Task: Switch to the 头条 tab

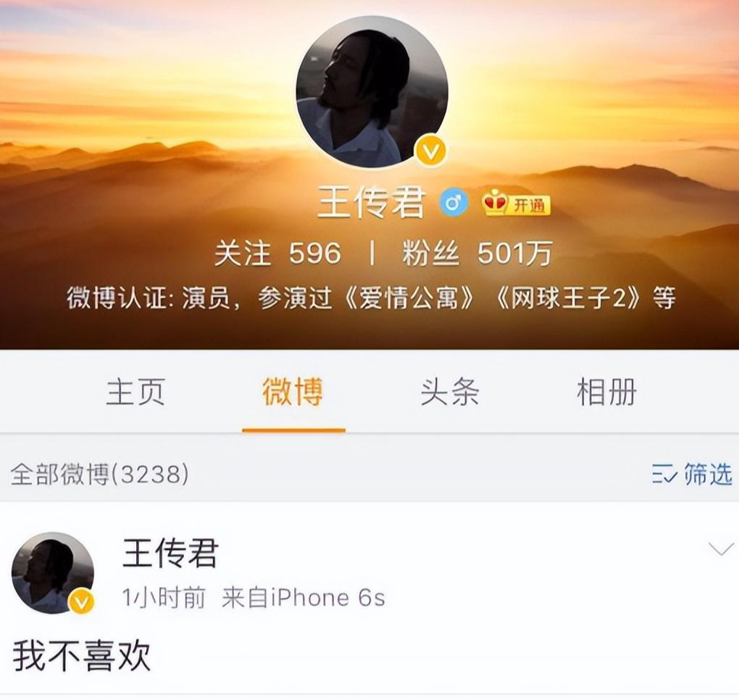Action: 450,392
